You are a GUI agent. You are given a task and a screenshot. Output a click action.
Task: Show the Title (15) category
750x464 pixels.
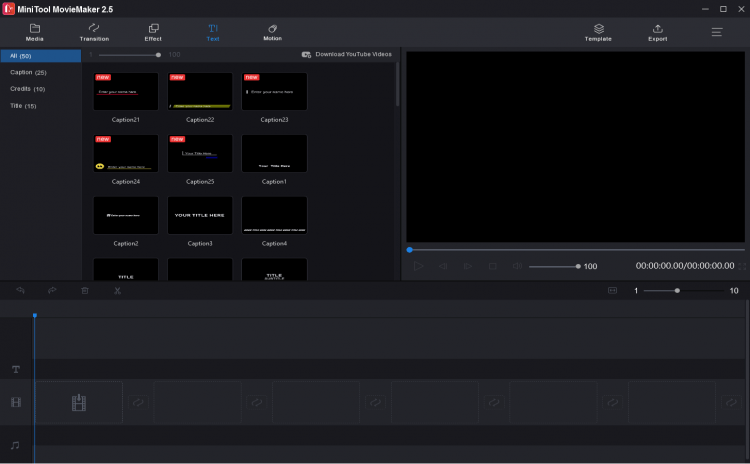23,105
